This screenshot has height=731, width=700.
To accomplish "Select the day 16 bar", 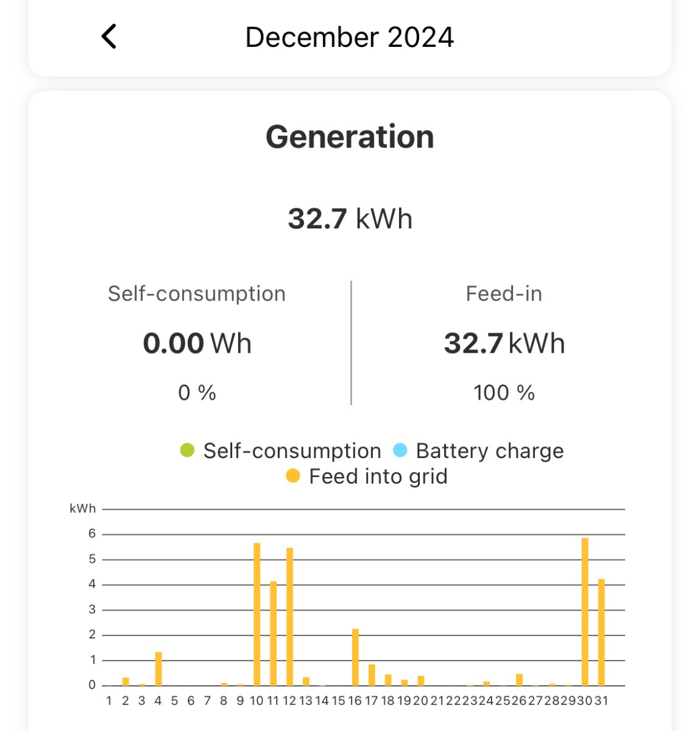I will click(x=355, y=657).
